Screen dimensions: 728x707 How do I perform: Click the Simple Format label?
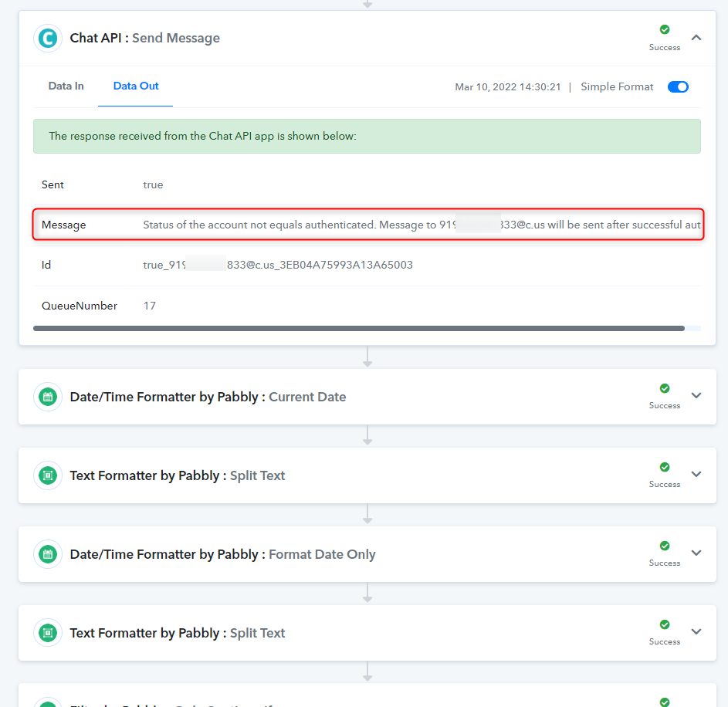click(x=617, y=86)
